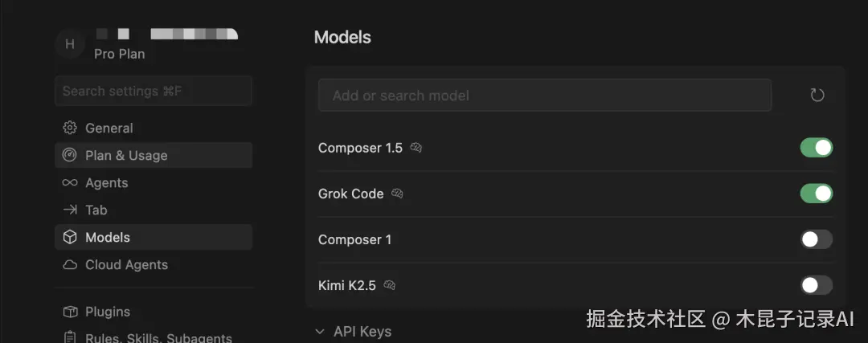The width and height of the screenshot is (868, 343).
Task: Click the Plan & Usage gauge icon
Action: [x=70, y=156]
